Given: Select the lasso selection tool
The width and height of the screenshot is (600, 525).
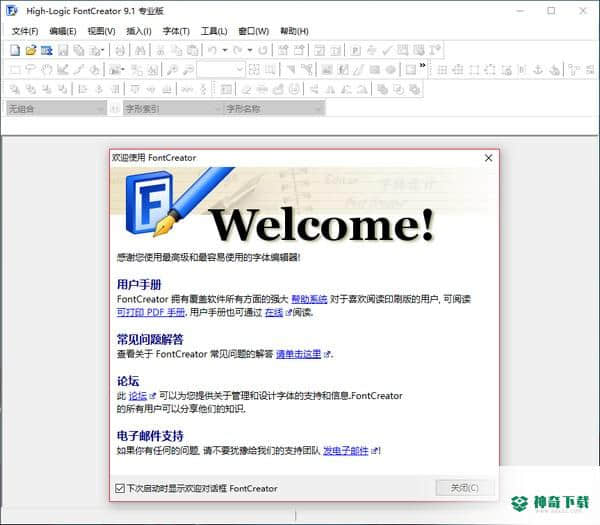Looking at the screenshot, I should pyautogui.click(x=30, y=70).
